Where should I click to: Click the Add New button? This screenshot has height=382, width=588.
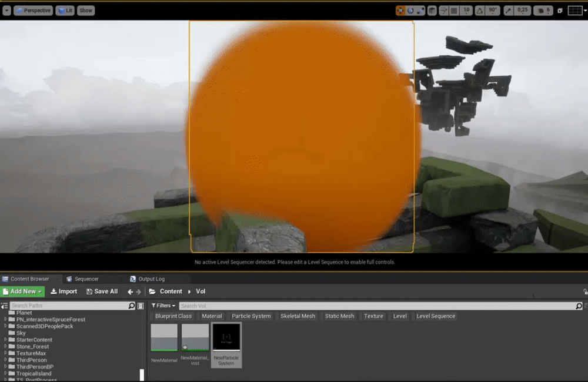coord(22,291)
